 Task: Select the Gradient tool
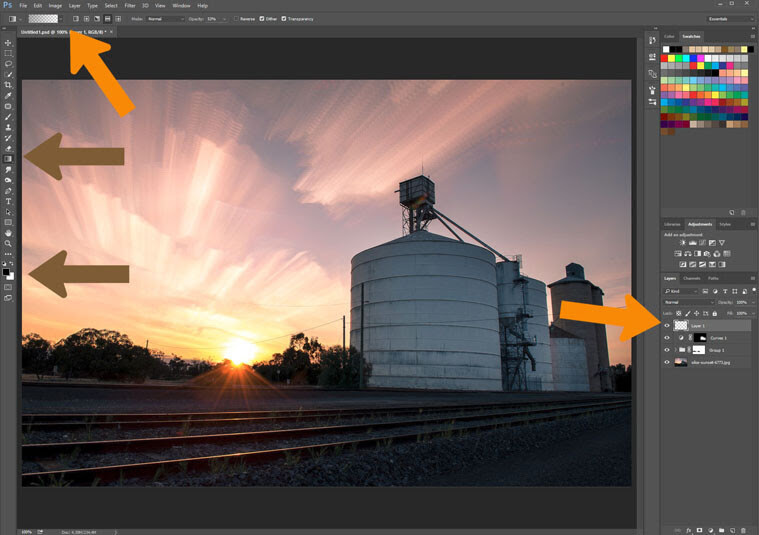coord(8,159)
